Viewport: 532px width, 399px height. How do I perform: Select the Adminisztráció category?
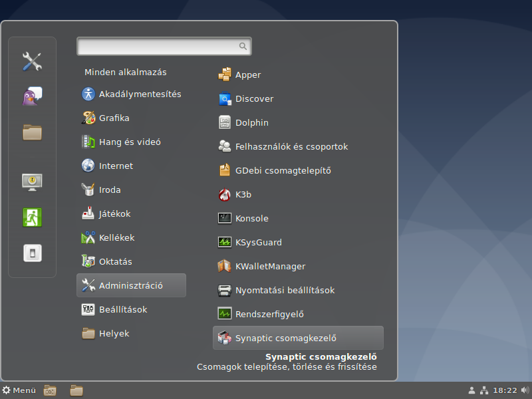(131, 285)
